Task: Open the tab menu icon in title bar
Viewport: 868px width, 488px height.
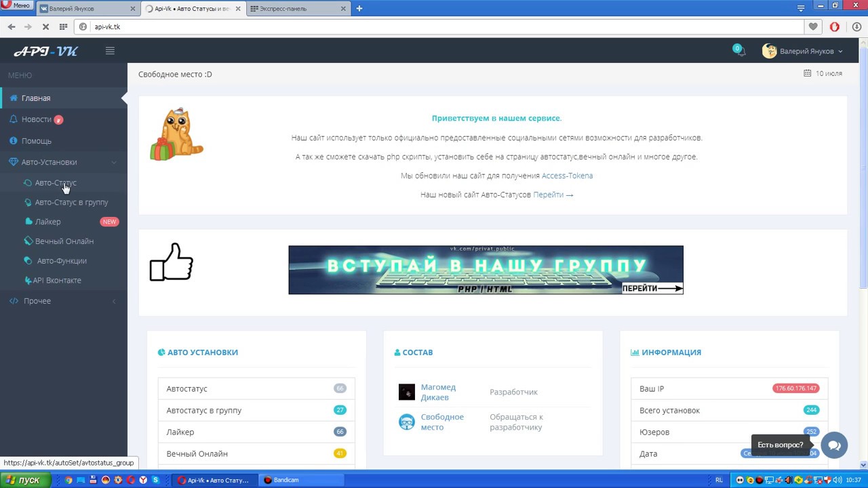Action: tap(801, 8)
